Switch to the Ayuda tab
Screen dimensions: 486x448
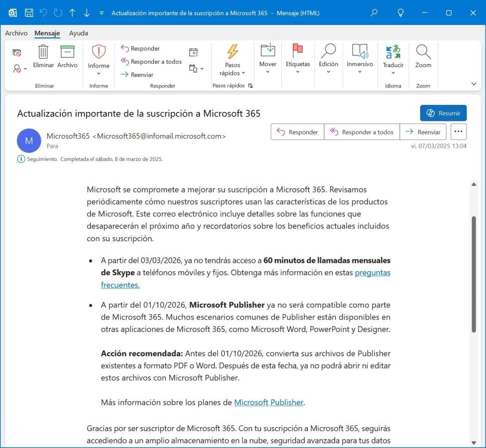pos(78,33)
